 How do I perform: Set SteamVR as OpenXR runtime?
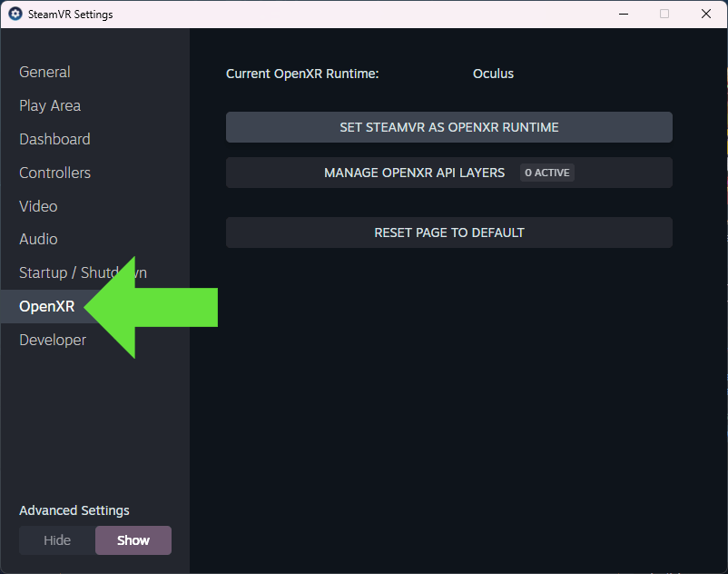(x=449, y=127)
